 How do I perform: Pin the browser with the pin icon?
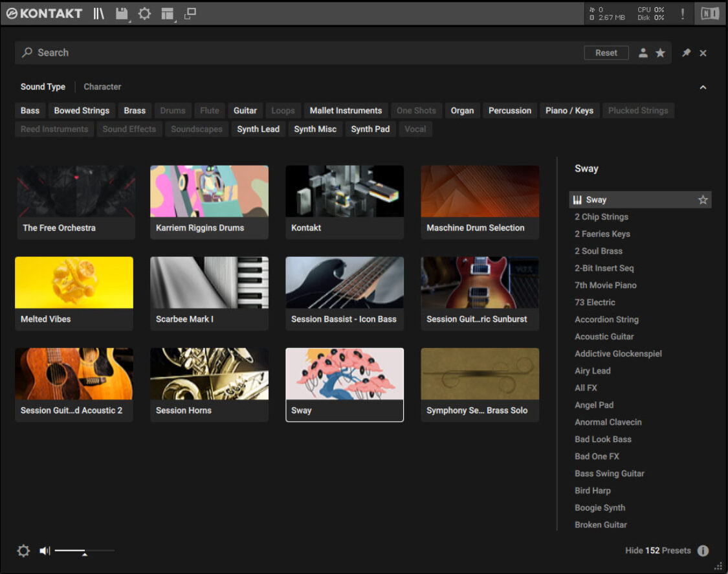pyautogui.click(x=686, y=53)
